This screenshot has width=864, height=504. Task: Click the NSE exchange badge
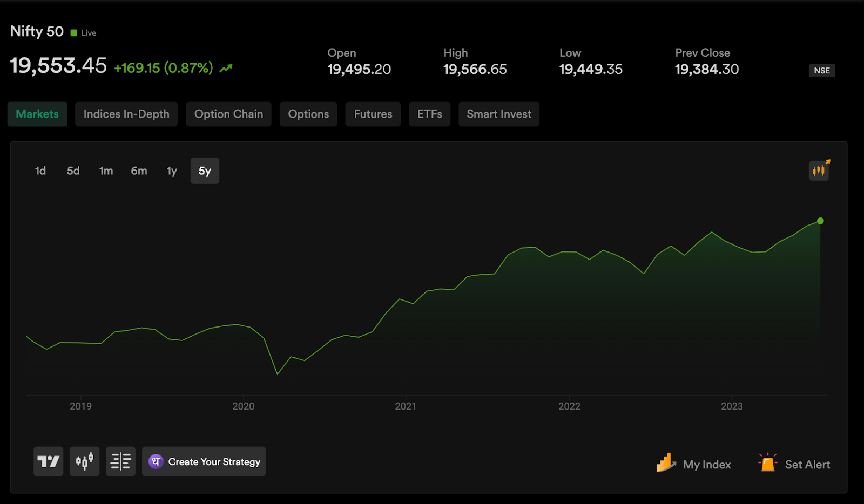point(822,71)
